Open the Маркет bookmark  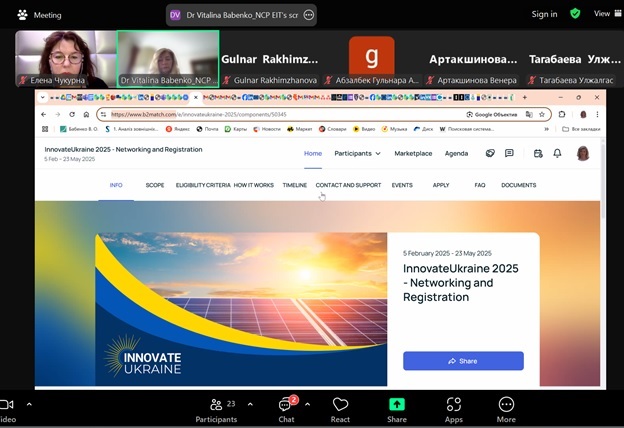click(300, 129)
